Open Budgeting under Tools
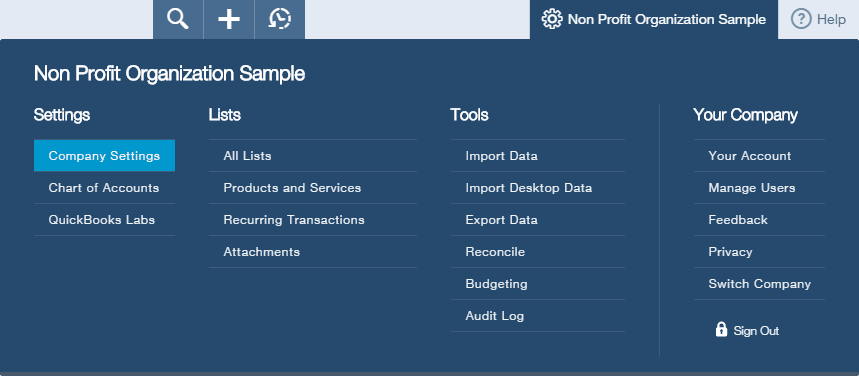Screen dimensions: 859x376 [537, 284]
